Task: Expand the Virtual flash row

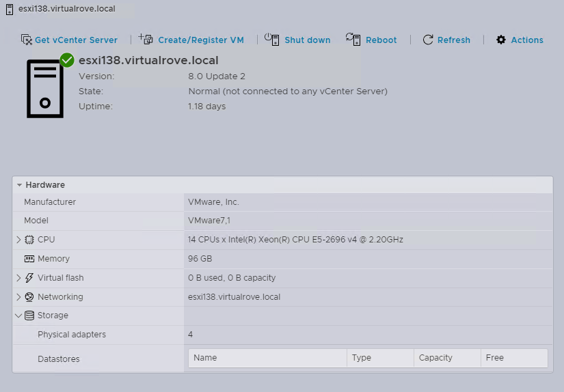Action: pos(18,278)
